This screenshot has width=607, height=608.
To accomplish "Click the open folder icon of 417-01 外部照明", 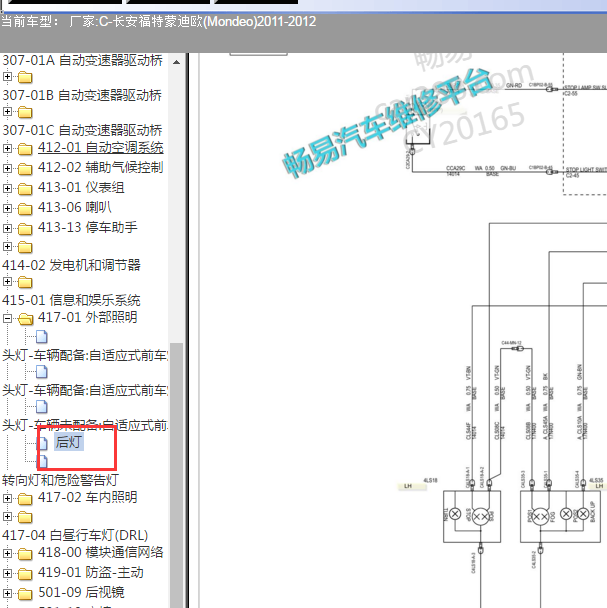I will tap(25, 319).
